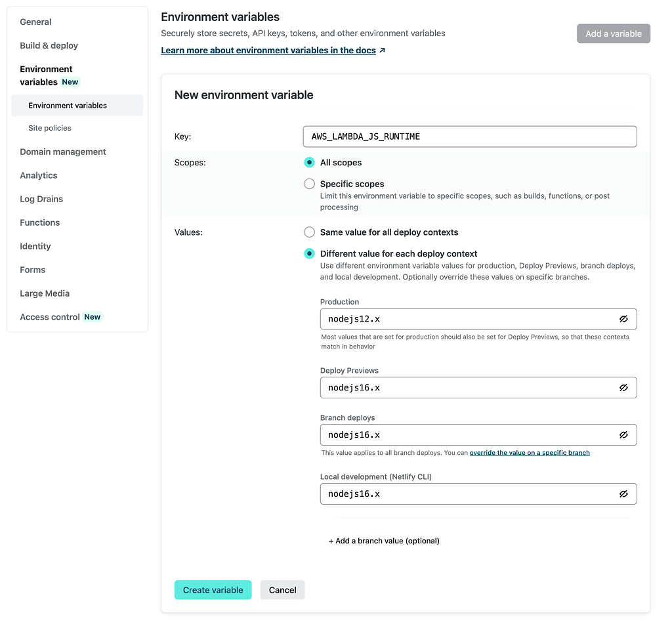Toggle visibility of Production value
The height and width of the screenshot is (632, 672).
[623, 319]
